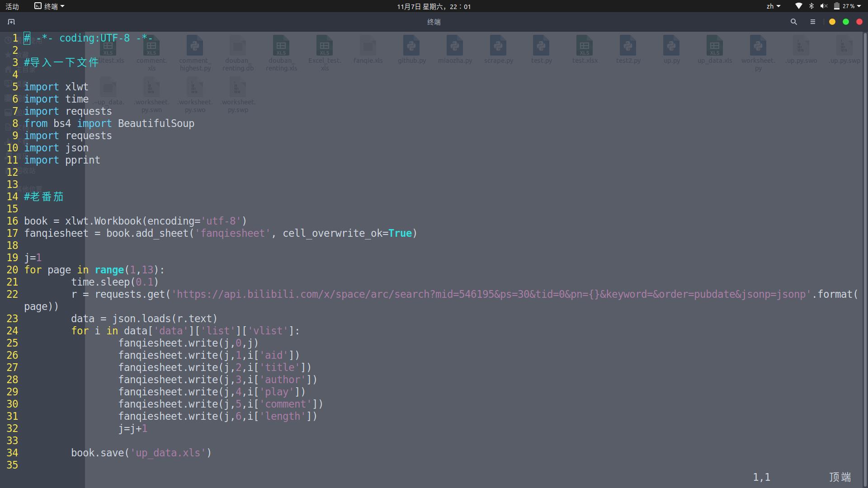Select douban_renting.db file in file manager
The height and width of the screenshot is (488, 868).
(x=238, y=53)
